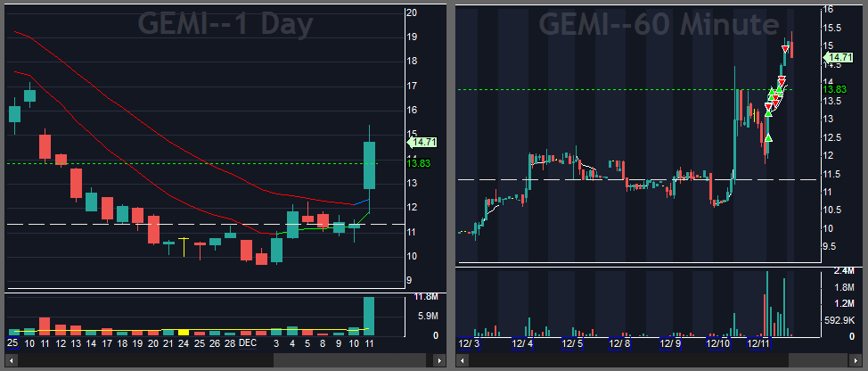Select the 12/11 date label on the hourly chart
The width and height of the screenshot is (868, 371).
[758, 343]
